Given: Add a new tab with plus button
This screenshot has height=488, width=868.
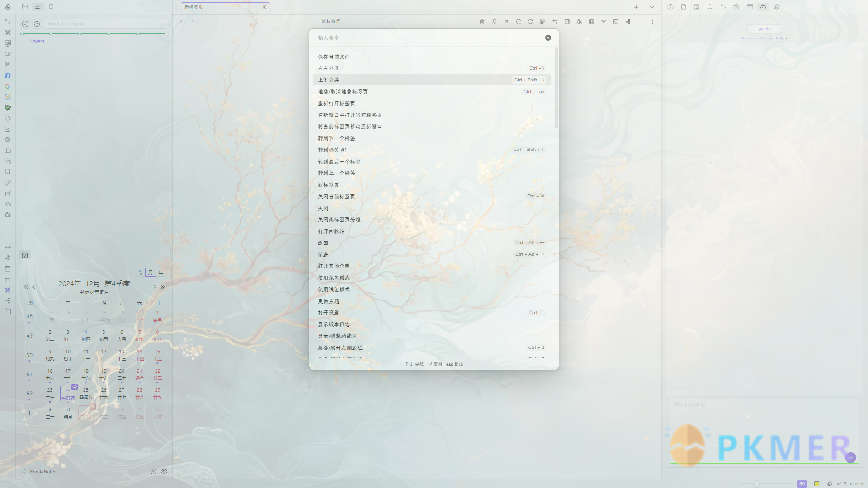Looking at the screenshot, I should [x=636, y=7].
